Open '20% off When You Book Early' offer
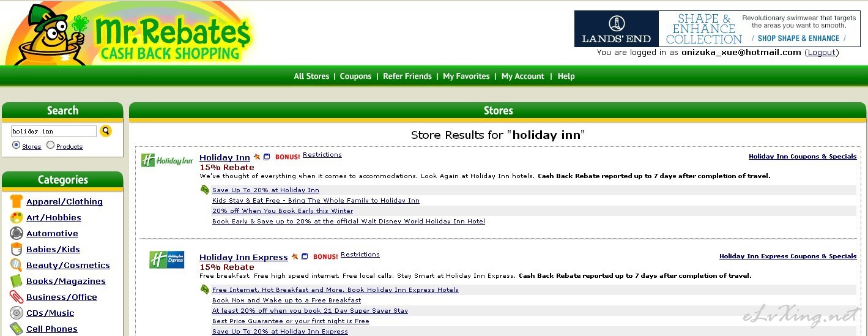Screen dimensions: 868x336 point(283,211)
